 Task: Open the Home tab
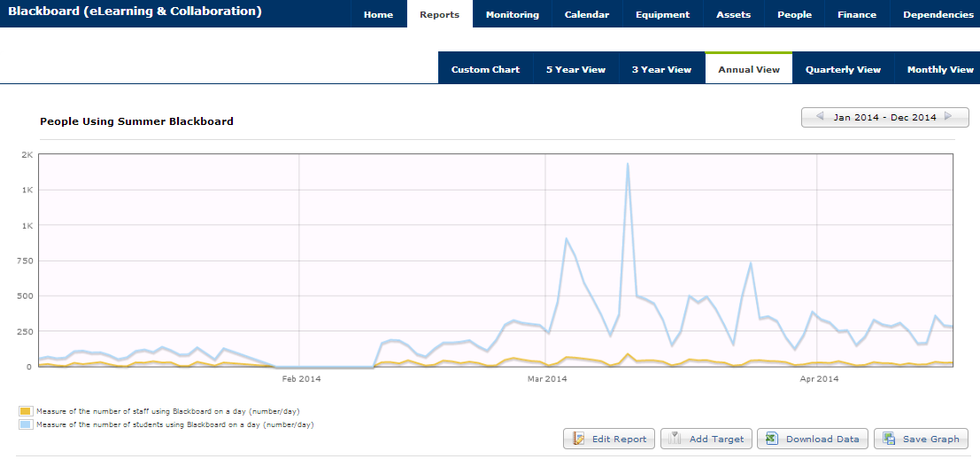[378, 14]
